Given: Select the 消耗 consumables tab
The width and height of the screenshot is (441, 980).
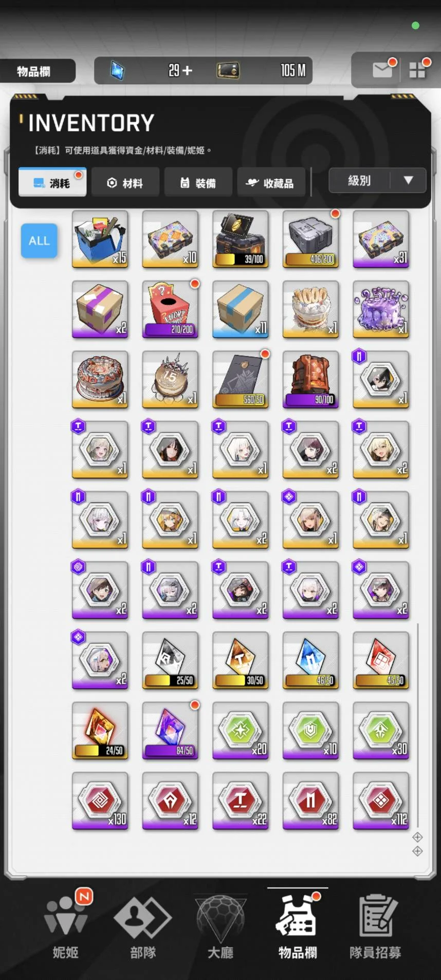Looking at the screenshot, I should (52, 182).
